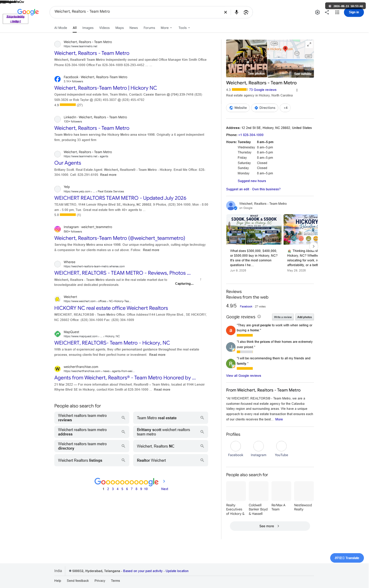Open the Tools dropdown
This screenshot has height=588, width=373.
[x=184, y=28]
